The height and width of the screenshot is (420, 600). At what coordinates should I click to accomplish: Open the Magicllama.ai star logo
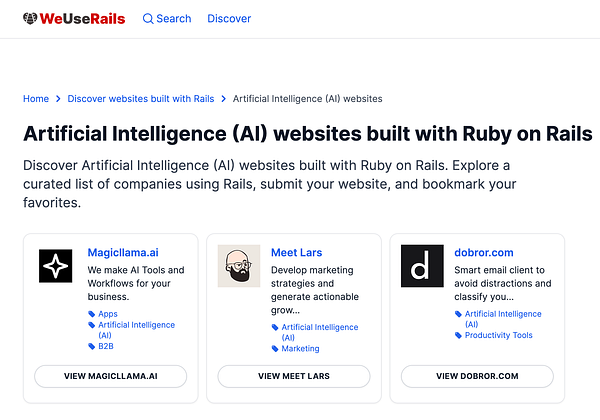(55, 266)
